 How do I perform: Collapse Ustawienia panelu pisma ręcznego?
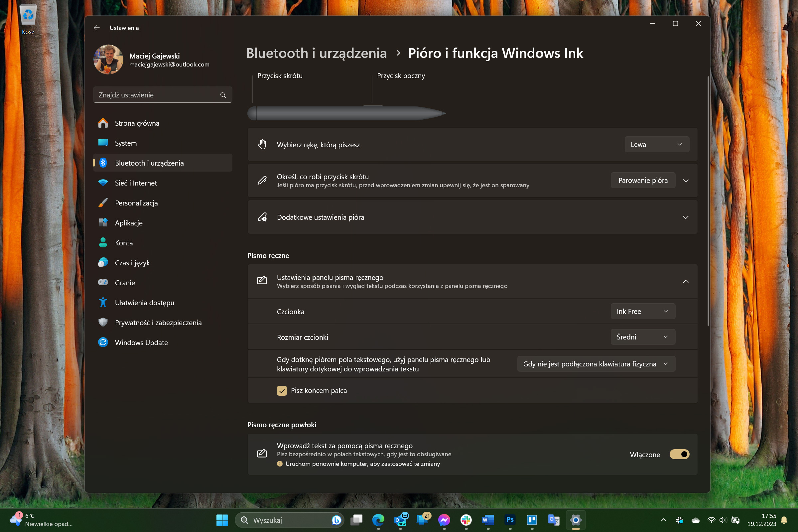pos(686,281)
